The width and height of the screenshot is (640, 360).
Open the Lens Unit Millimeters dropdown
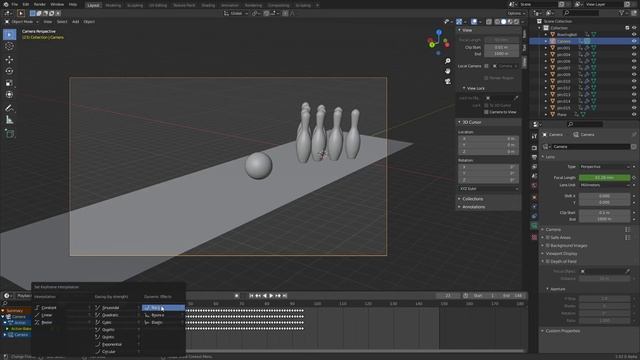coord(604,185)
